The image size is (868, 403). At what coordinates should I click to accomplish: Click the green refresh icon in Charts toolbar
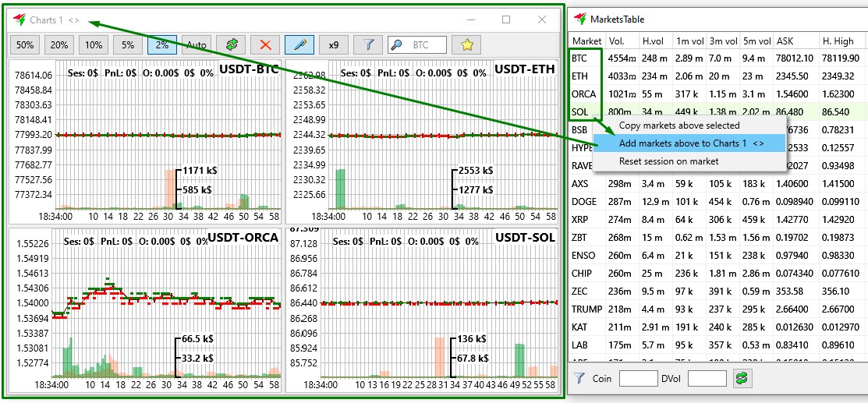click(x=231, y=45)
